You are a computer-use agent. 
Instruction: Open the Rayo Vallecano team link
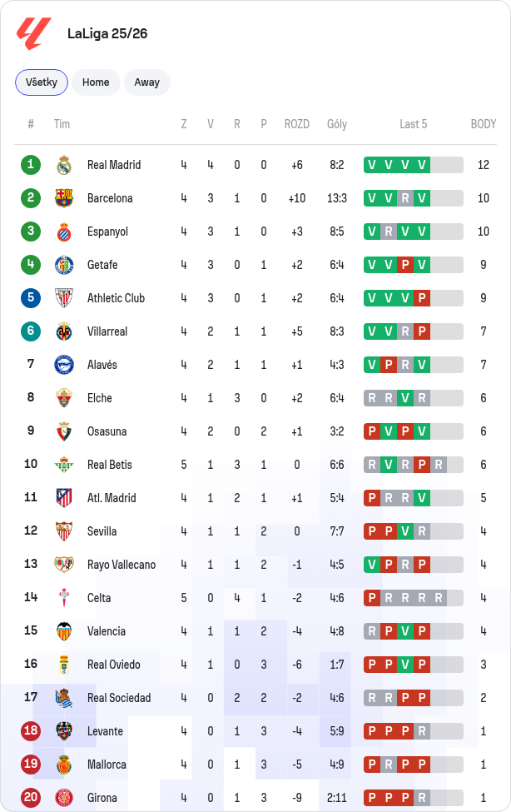click(x=122, y=565)
